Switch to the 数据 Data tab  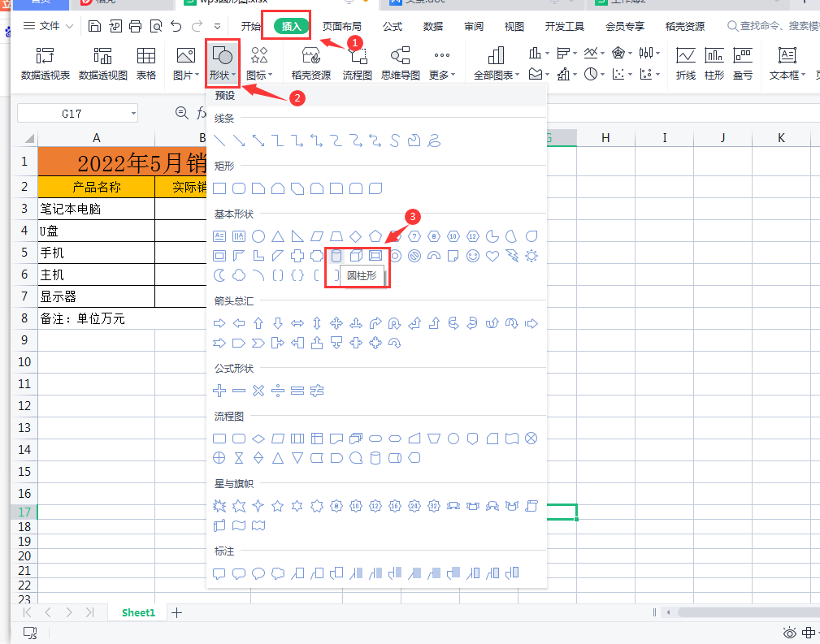(433, 26)
